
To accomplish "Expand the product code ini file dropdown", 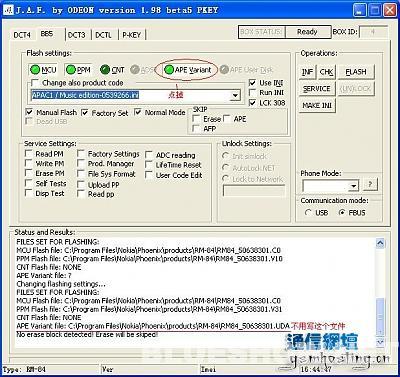I will [x=235, y=95].
